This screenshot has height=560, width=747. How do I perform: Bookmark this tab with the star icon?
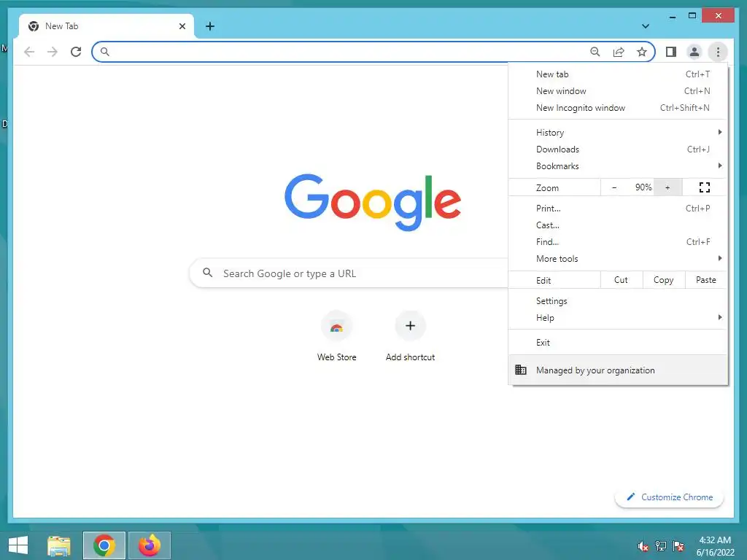642,52
